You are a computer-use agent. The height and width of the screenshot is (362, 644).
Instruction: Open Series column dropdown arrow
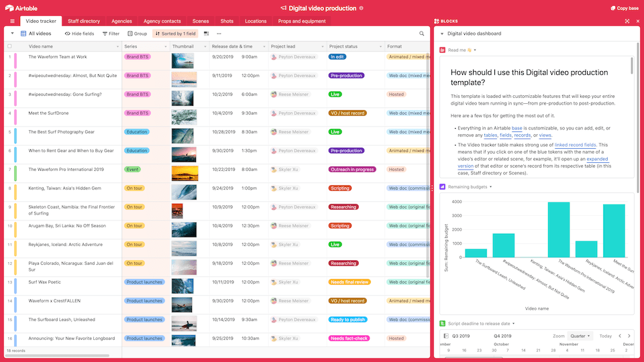pos(166,47)
